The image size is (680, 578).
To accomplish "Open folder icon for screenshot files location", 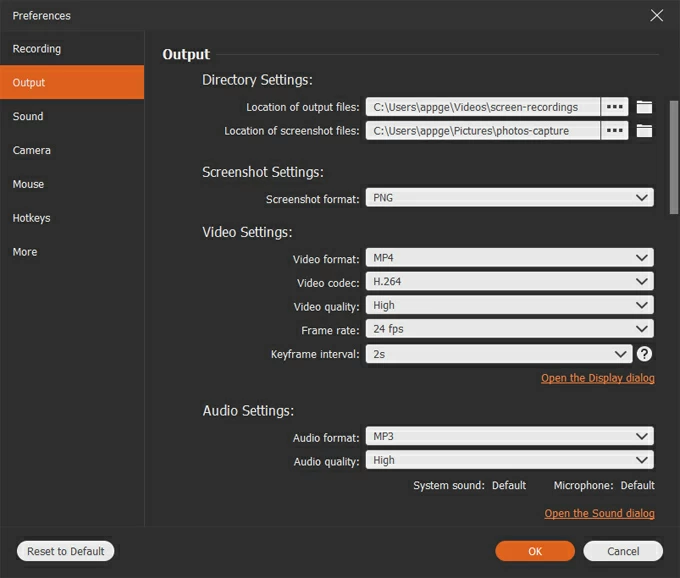I will [x=644, y=131].
